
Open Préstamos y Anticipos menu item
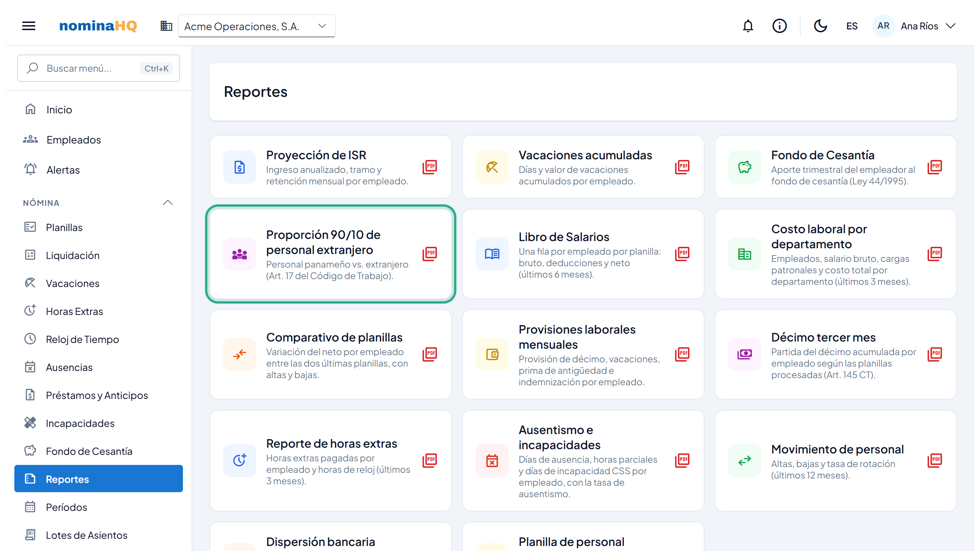click(x=99, y=395)
